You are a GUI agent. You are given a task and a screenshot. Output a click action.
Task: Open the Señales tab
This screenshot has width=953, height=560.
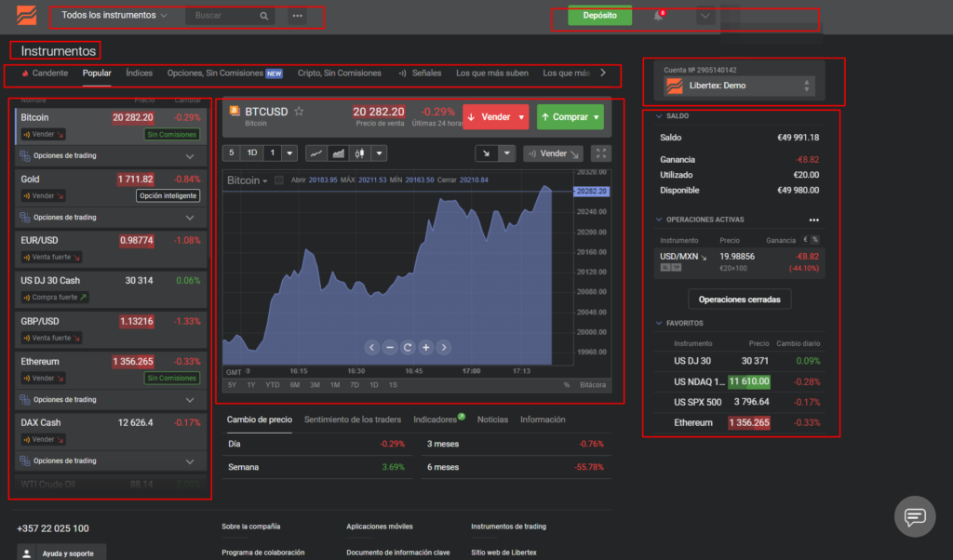(x=420, y=73)
